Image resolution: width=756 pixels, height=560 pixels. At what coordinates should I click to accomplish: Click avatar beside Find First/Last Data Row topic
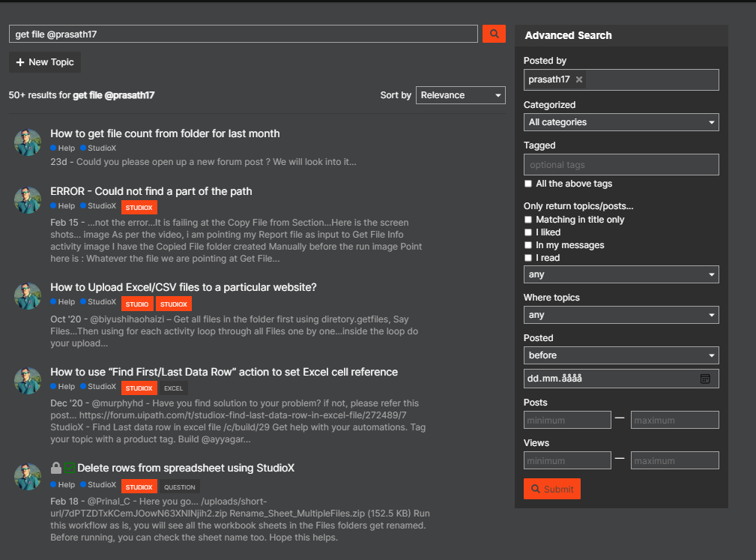28,380
